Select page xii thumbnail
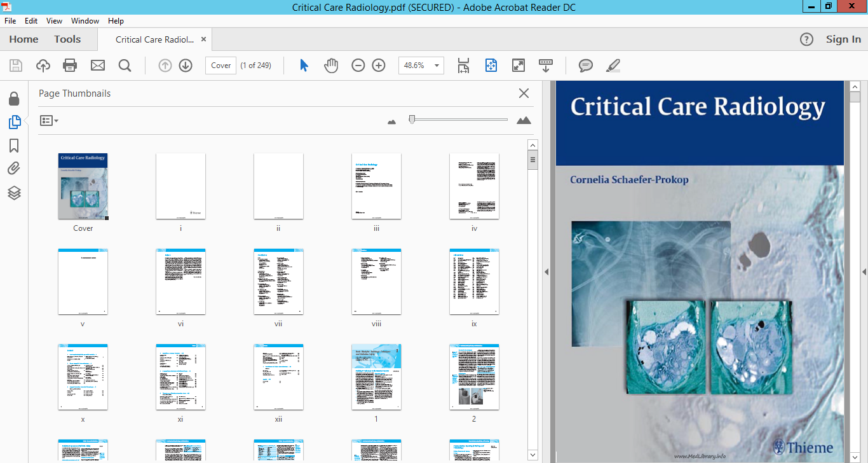Image resolution: width=868 pixels, height=463 pixels. [x=278, y=378]
